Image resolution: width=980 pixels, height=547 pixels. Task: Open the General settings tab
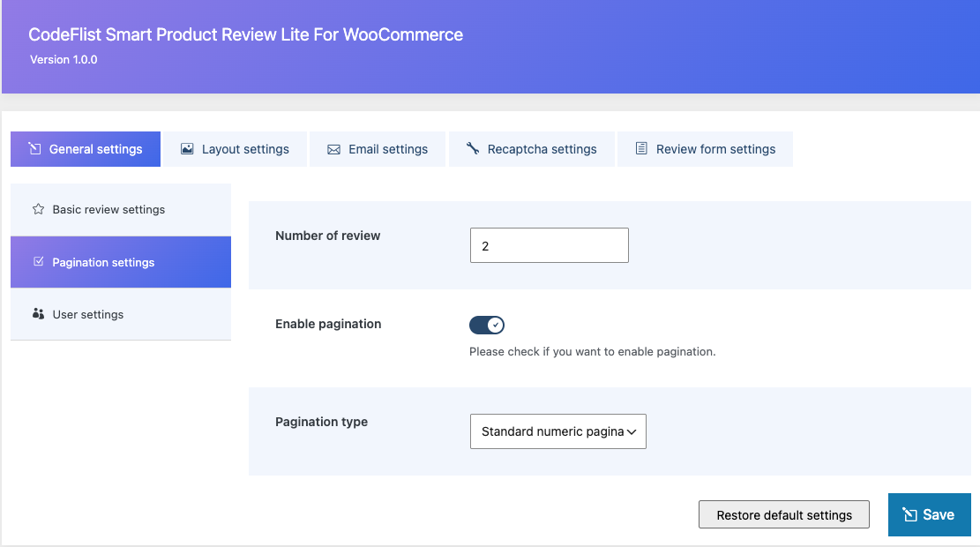86,149
